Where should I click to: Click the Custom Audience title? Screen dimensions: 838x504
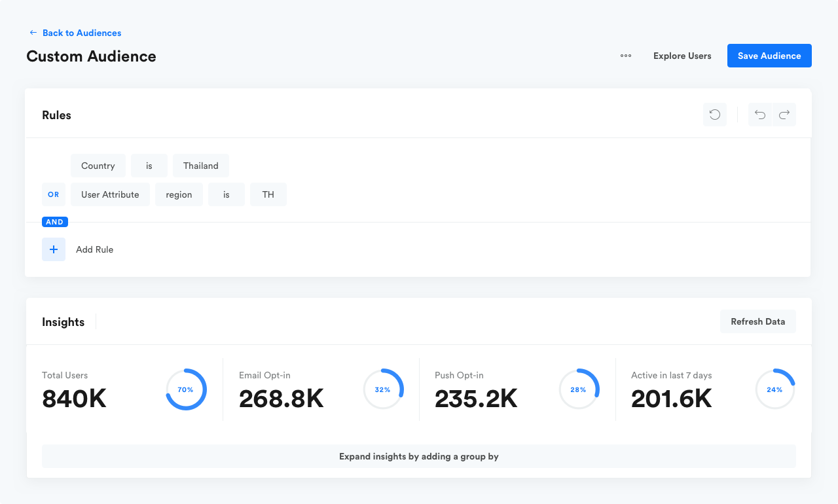91,56
